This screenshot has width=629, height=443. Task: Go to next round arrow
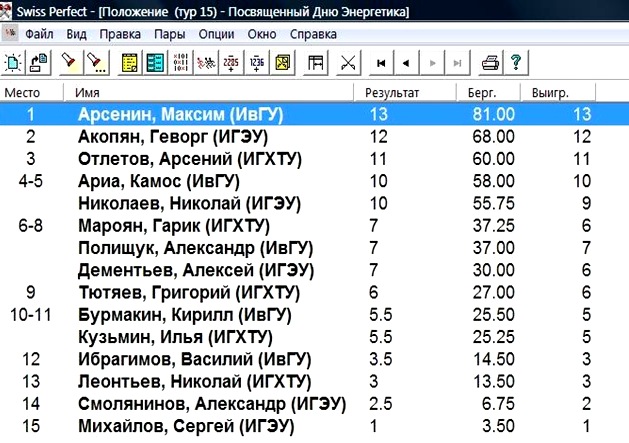click(432, 63)
